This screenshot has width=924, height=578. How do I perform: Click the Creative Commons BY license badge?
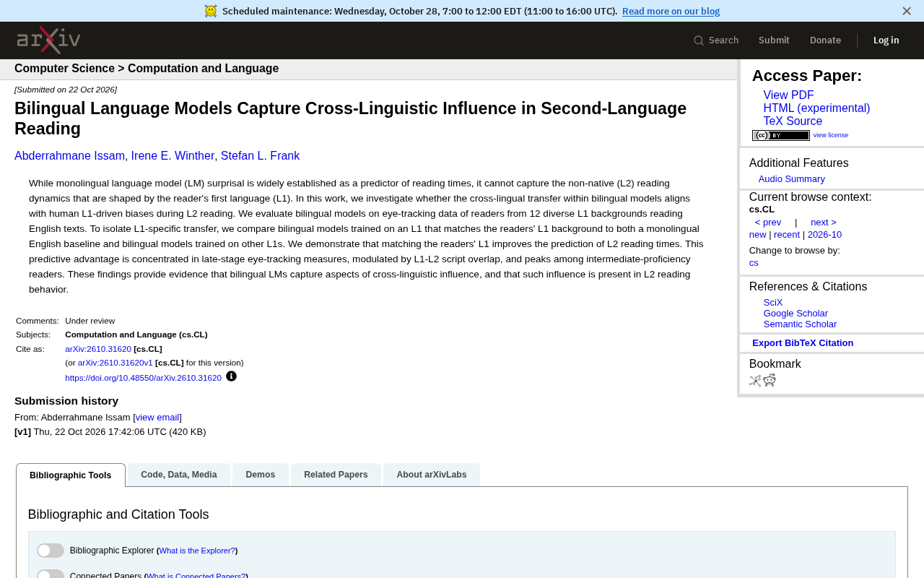tap(781, 135)
